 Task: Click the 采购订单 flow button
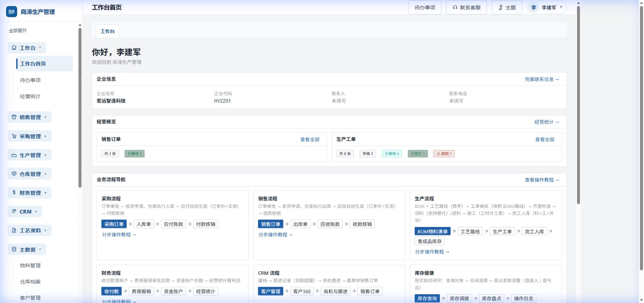point(114,224)
